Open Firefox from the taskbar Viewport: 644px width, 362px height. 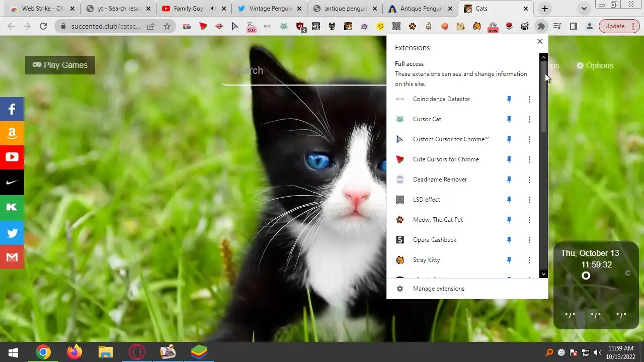(74, 352)
